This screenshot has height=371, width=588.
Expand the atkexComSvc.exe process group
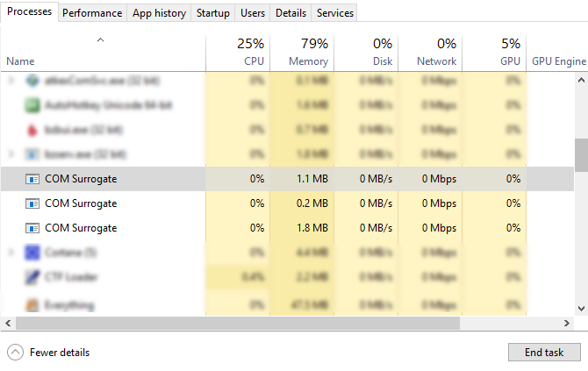11,81
